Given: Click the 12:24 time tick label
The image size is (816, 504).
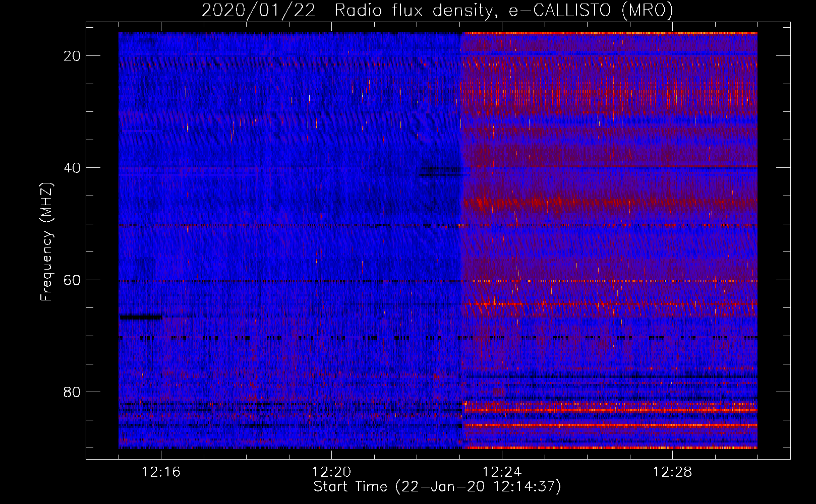Looking at the screenshot, I should coord(502,472).
